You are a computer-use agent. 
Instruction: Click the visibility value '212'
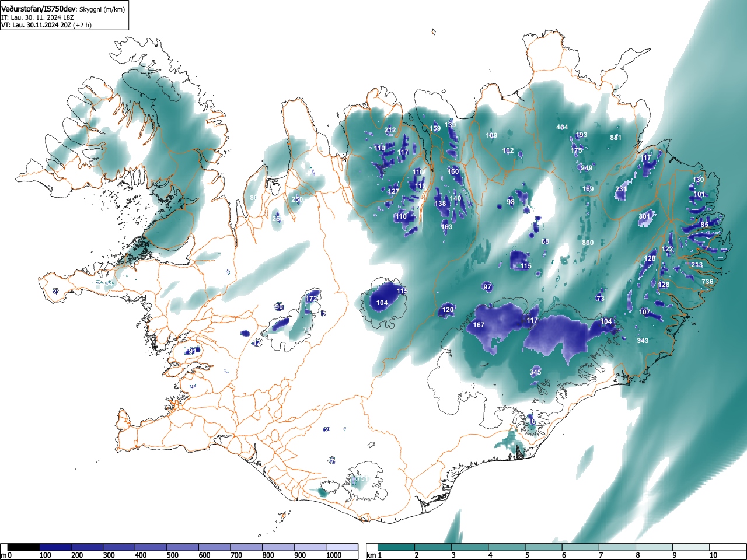point(390,131)
